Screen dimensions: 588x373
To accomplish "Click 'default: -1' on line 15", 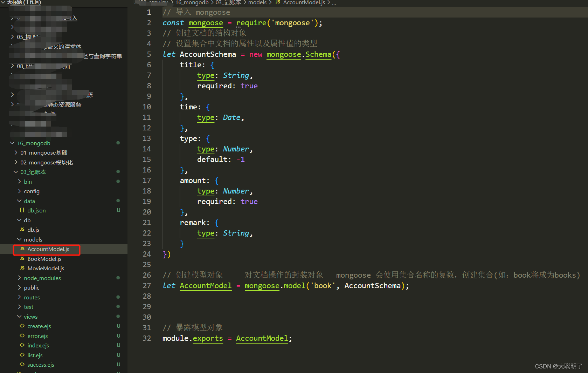I will click(x=221, y=160).
